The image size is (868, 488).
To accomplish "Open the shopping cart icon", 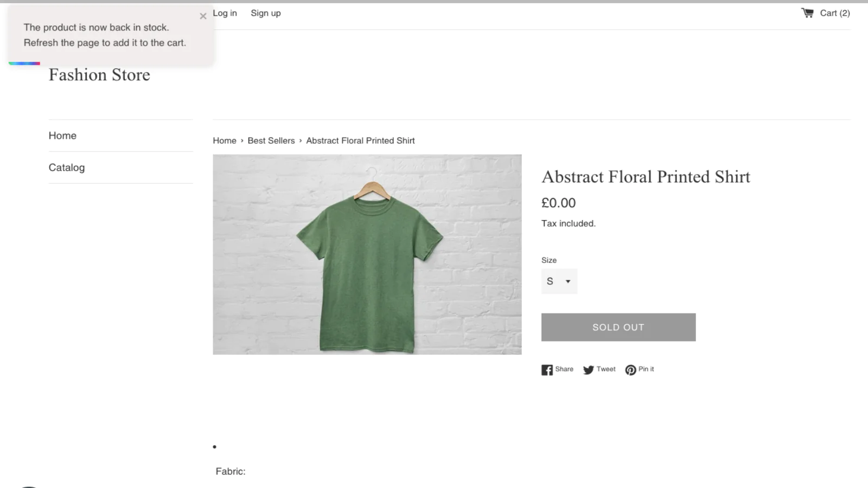I will coord(807,13).
